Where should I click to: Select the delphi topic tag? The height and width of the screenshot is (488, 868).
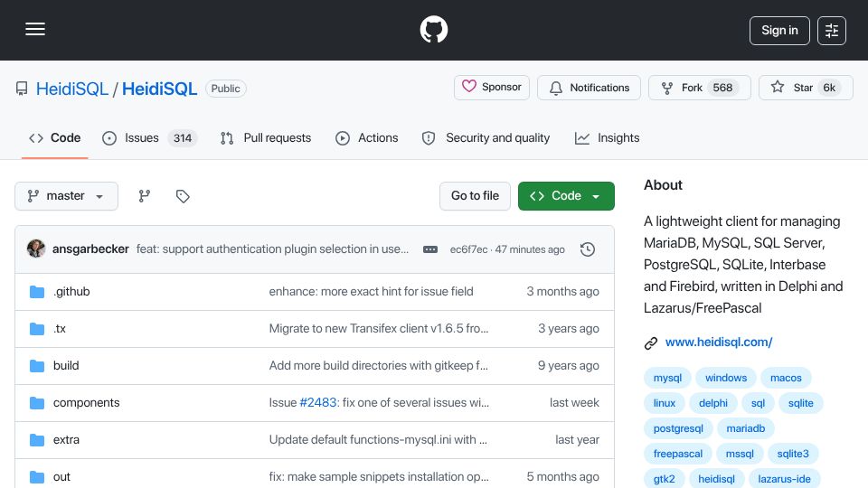coord(713,403)
